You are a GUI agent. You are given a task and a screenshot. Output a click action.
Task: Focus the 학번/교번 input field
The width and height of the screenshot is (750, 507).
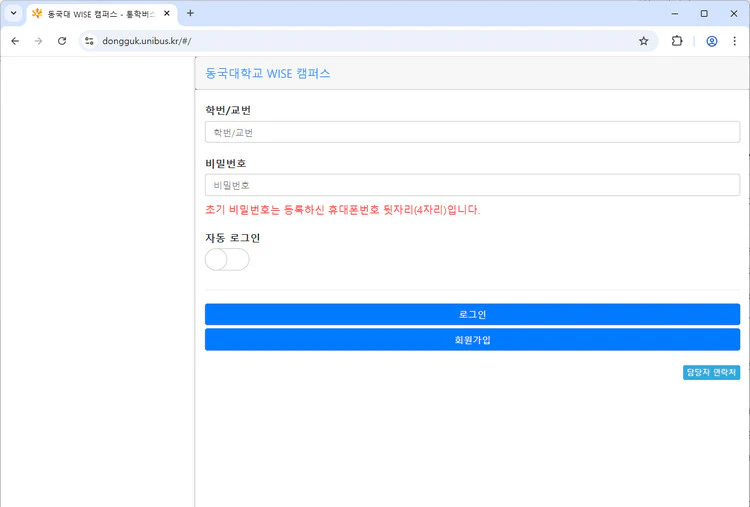472,132
